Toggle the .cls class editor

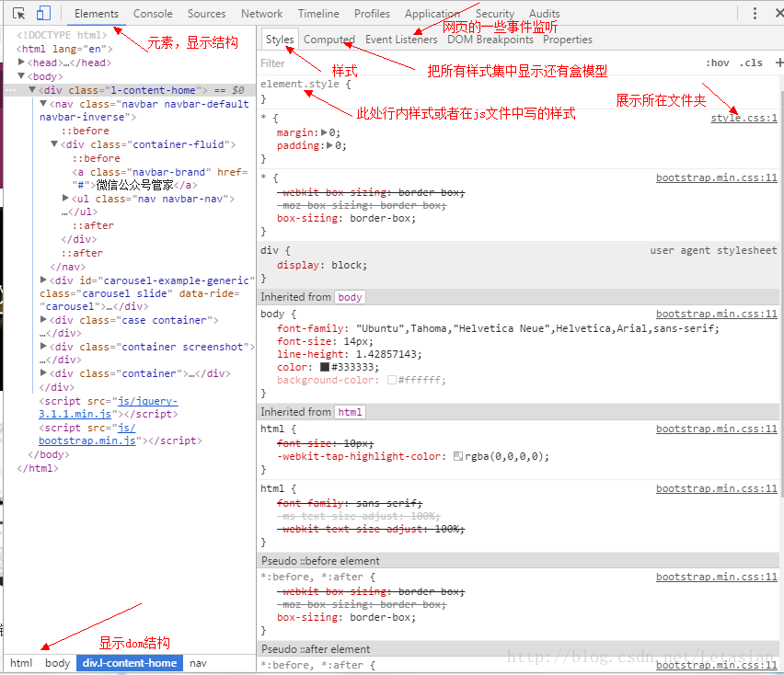coord(751,63)
